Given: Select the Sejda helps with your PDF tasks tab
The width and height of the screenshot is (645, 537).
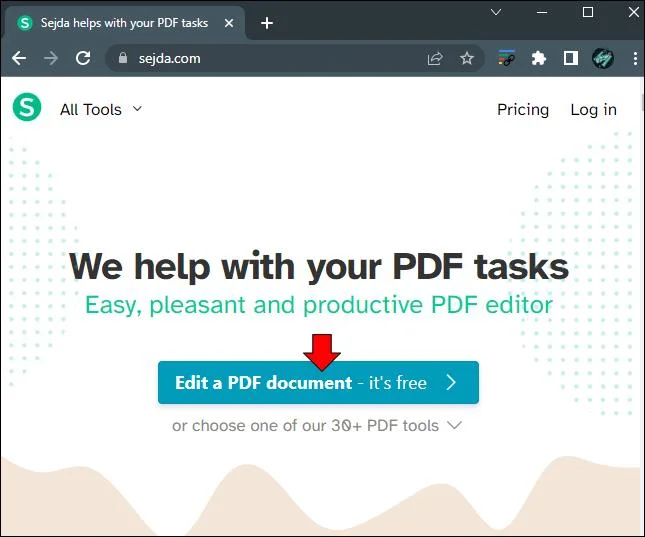Looking at the screenshot, I should pos(124,23).
